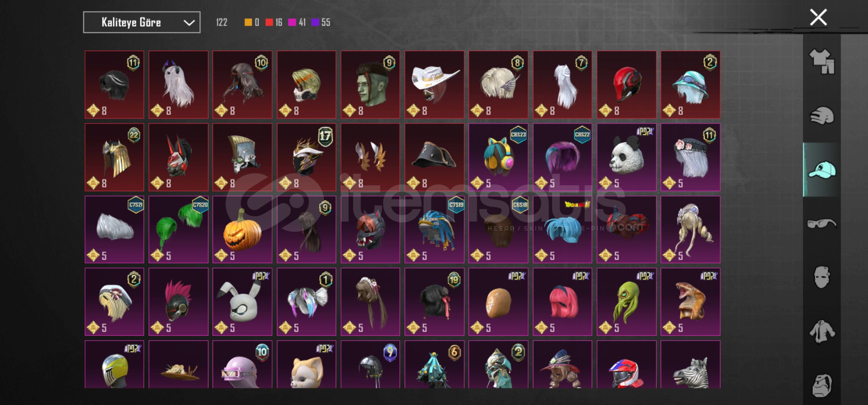Select the green octopus mask item
The width and height of the screenshot is (868, 405).
pos(626,302)
